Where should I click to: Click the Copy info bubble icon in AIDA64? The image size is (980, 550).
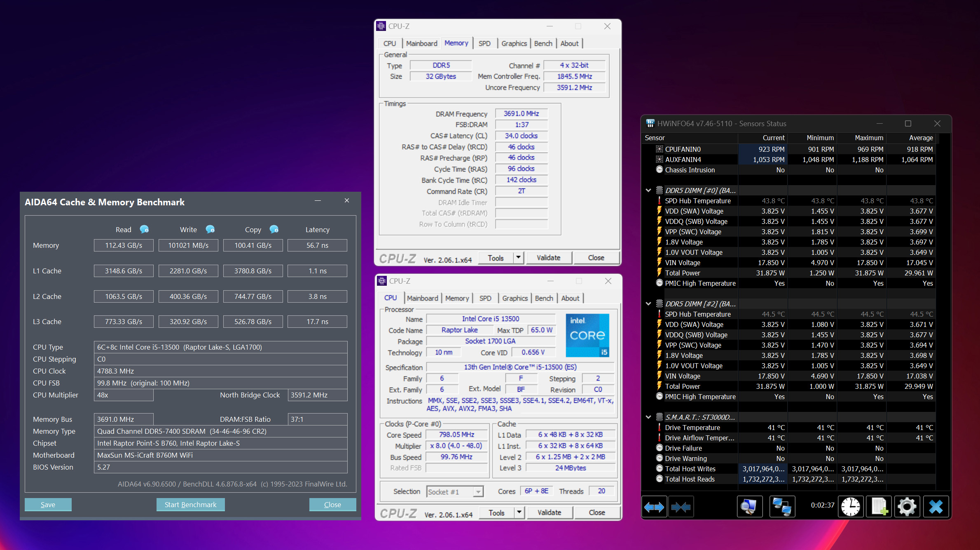point(274,229)
